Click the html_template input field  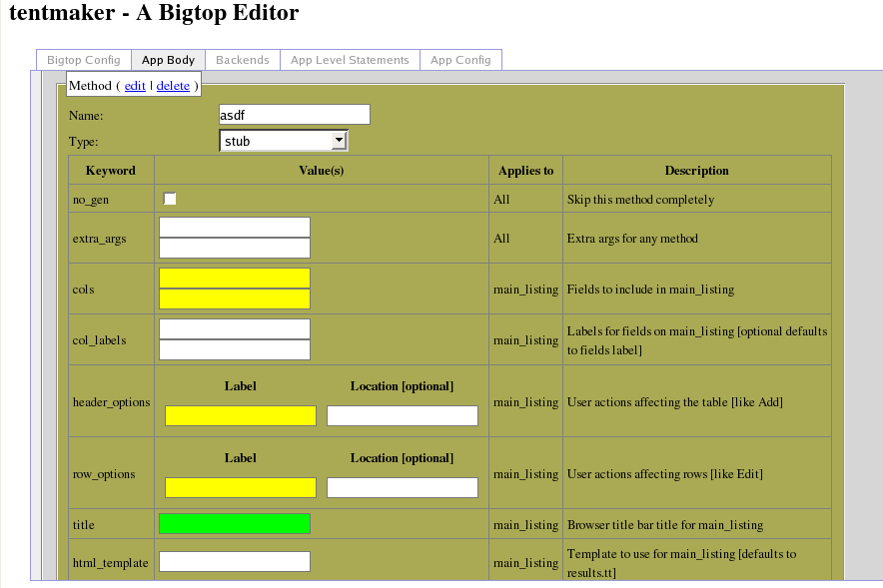point(235,562)
